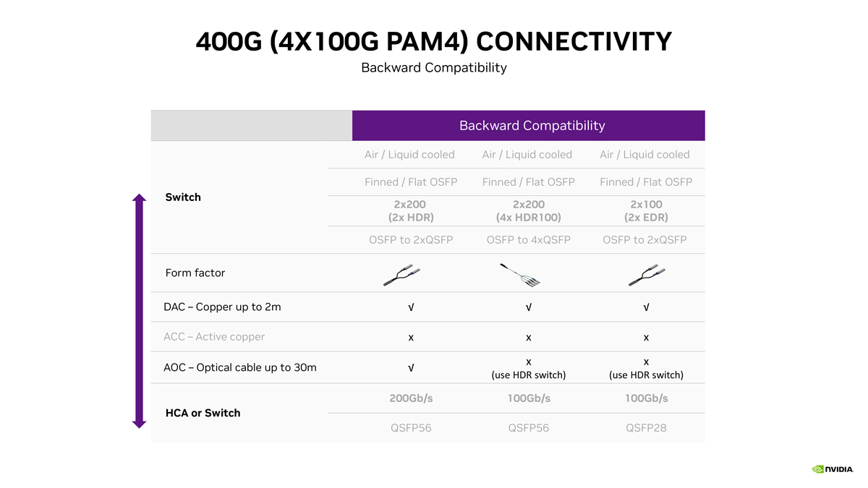This screenshot has width=868, height=488.
Task: Click the DAC checkmark under 4x HDR100
Action: point(529,307)
